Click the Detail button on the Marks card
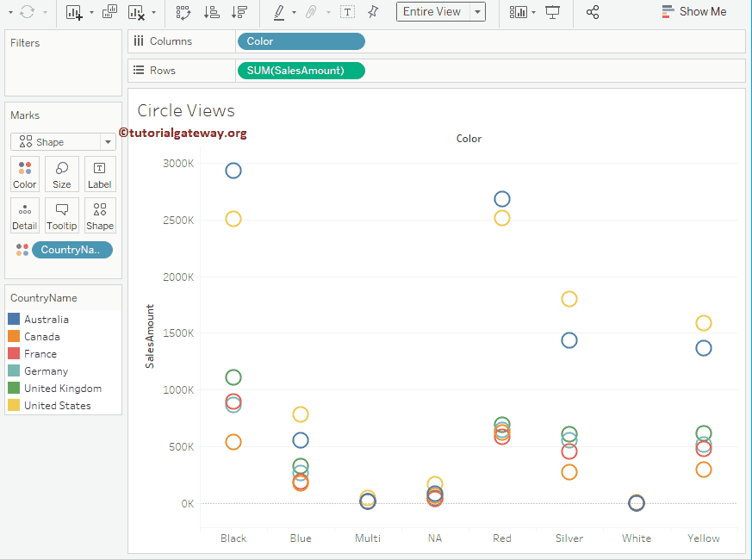 click(x=24, y=215)
